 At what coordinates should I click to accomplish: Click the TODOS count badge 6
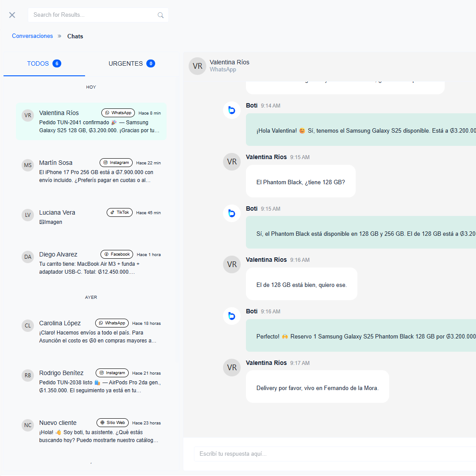coord(57,63)
